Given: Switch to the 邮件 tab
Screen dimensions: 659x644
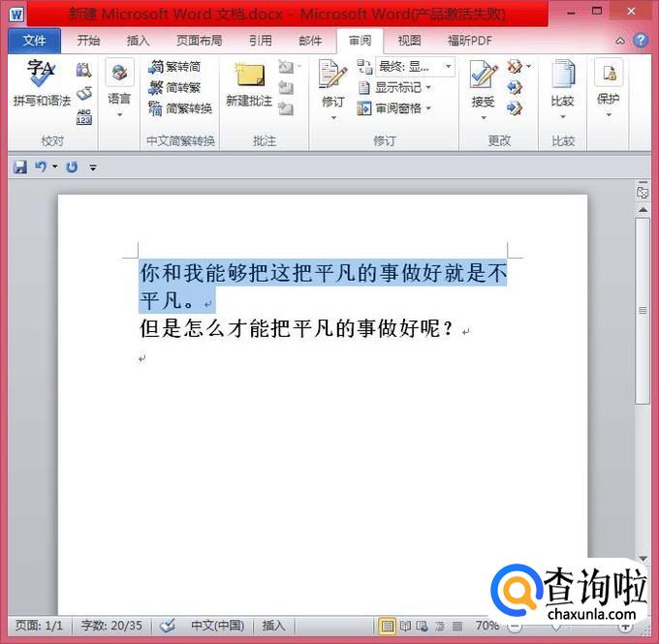Looking at the screenshot, I should 310,41.
